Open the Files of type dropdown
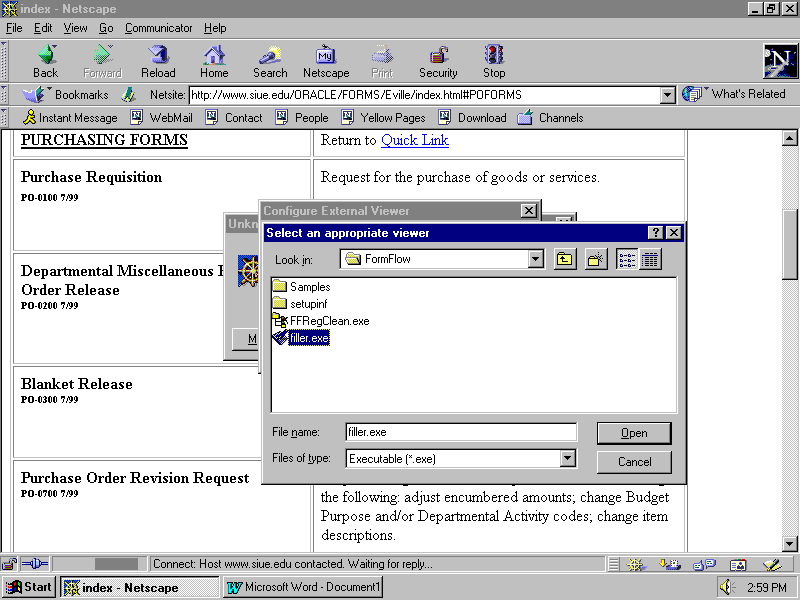Viewport: 800px width, 600px height. (568, 459)
